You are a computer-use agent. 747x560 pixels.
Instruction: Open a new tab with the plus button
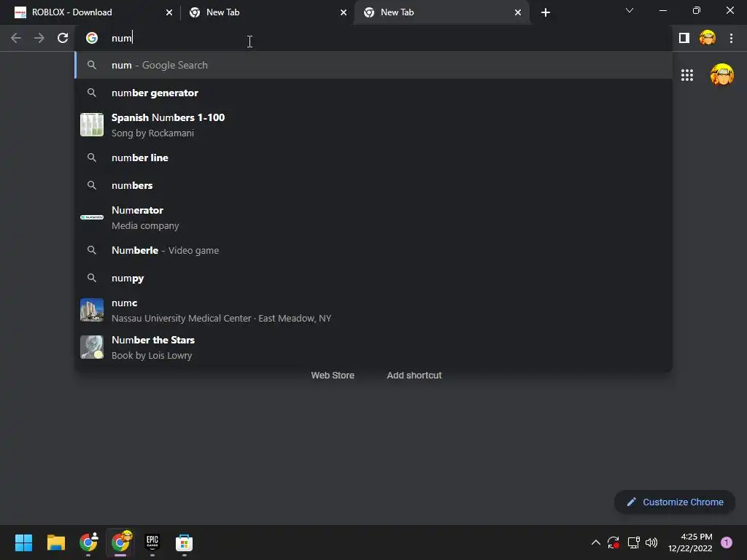pyautogui.click(x=546, y=12)
